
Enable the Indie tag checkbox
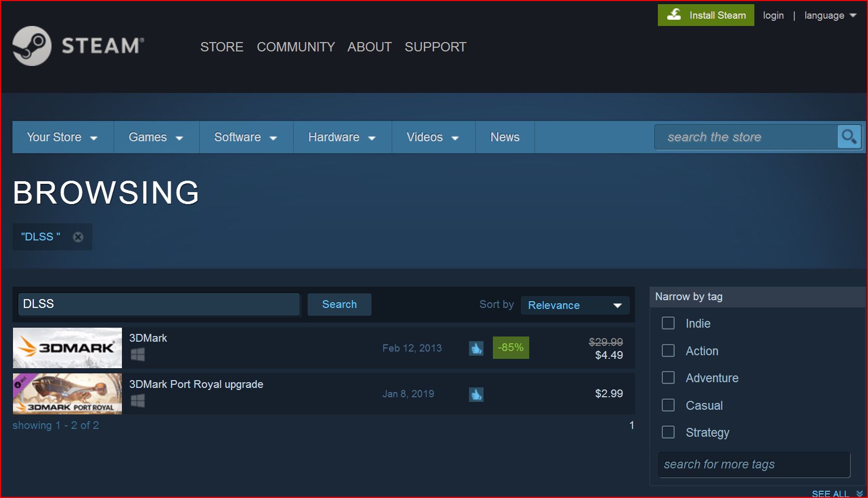[668, 323]
